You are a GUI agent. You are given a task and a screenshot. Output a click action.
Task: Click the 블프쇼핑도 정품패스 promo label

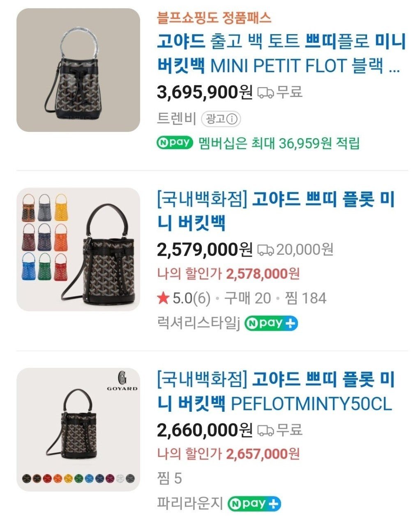click(214, 18)
